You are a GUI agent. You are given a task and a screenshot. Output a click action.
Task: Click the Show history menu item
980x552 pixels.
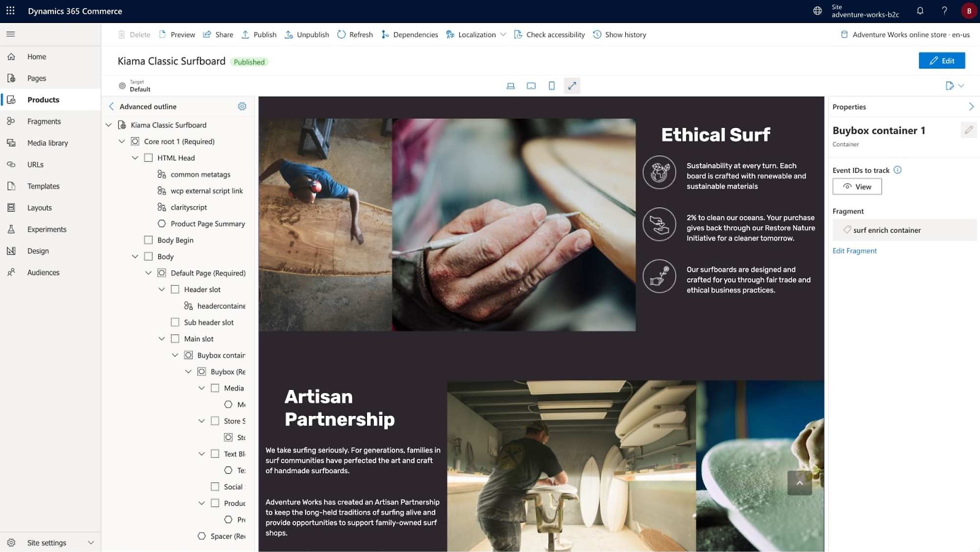tap(625, 34)
